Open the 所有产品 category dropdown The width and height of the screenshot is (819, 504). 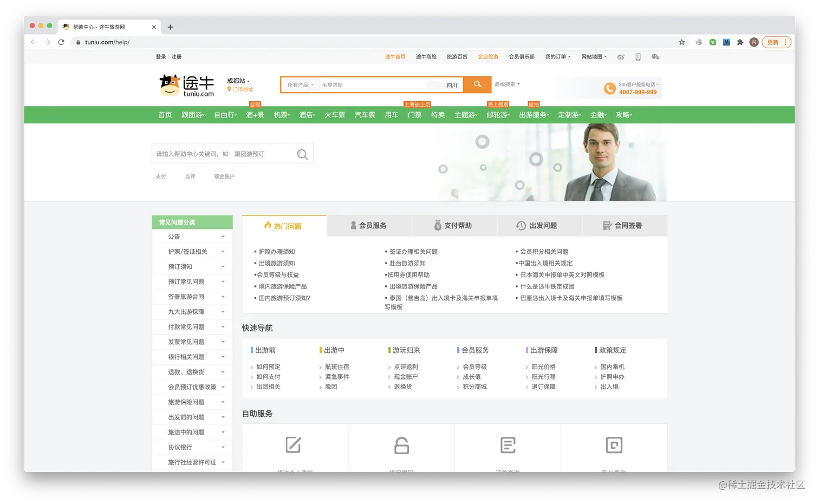[x=301, y=85]
